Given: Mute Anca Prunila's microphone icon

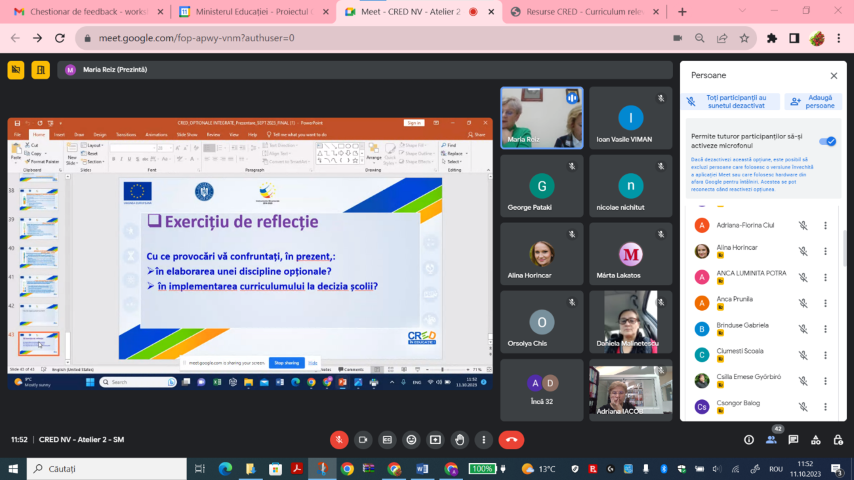Looking at the screenshot, I should click(803, 299).
